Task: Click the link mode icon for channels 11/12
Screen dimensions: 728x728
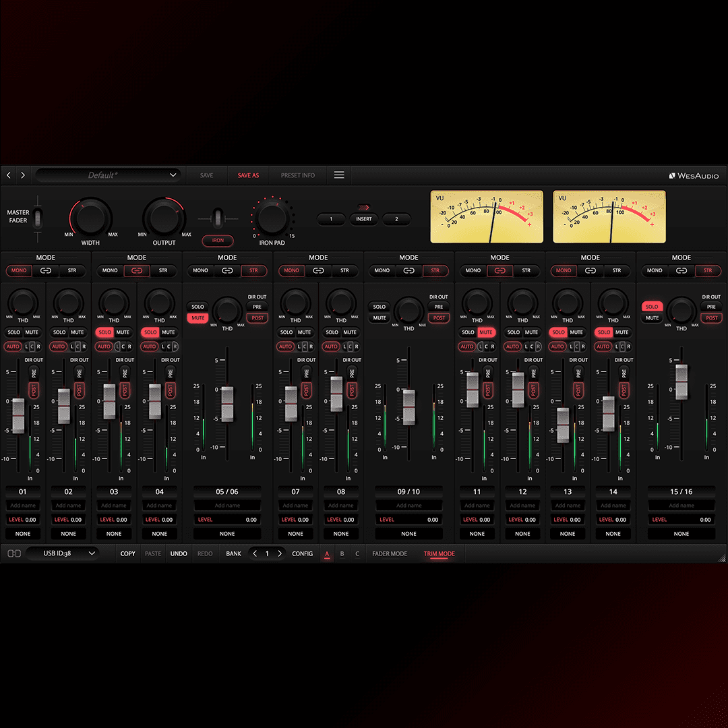Action: click(x=499, y=270)
